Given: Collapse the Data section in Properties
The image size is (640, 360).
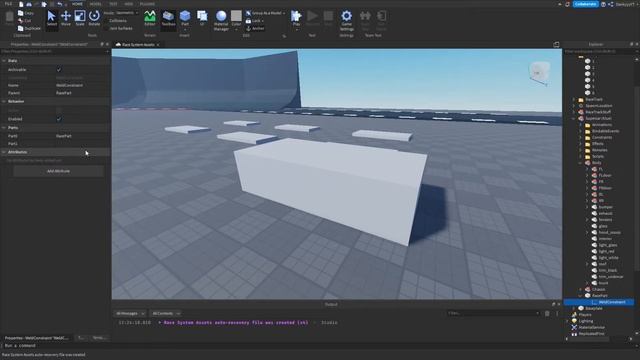Looking at the screenshot, I should point(4,60).
